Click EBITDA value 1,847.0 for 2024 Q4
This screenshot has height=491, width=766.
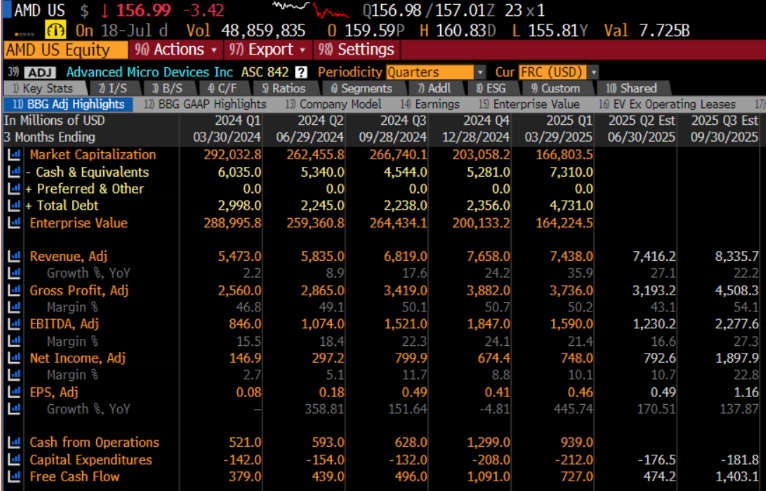click(x=488, y=324)
